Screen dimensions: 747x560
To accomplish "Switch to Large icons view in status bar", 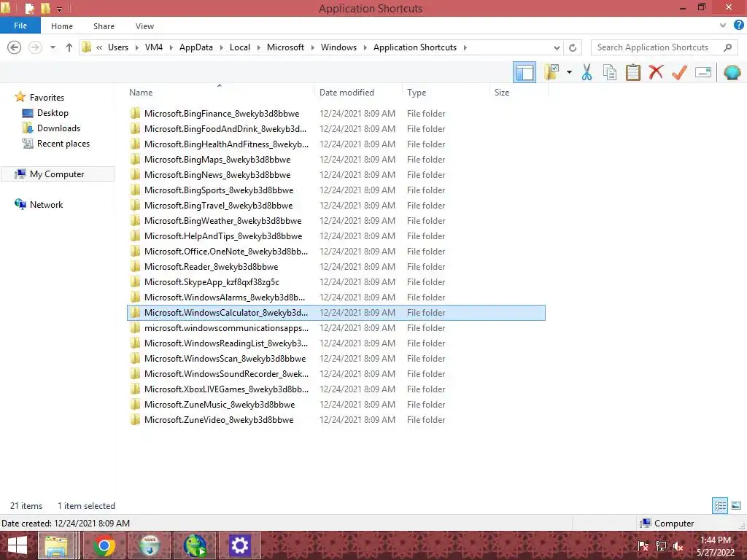I will tap(736, 506).
